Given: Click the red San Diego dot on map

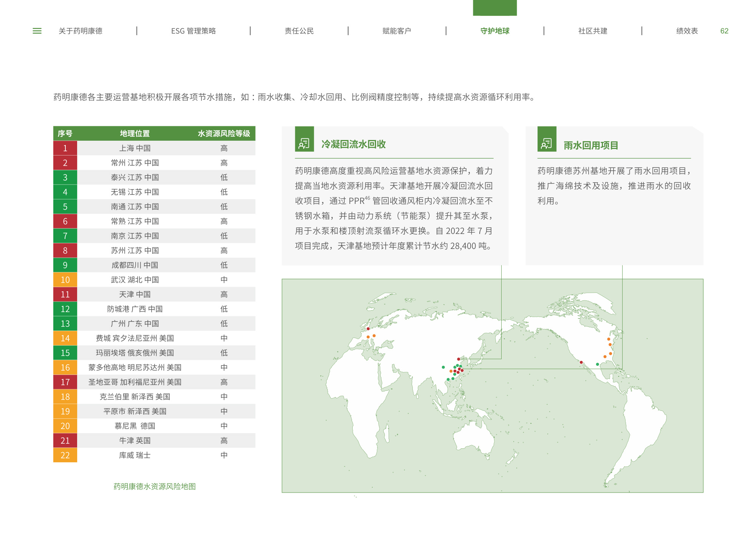Looking at the screenshot, I should pos(581,362).
